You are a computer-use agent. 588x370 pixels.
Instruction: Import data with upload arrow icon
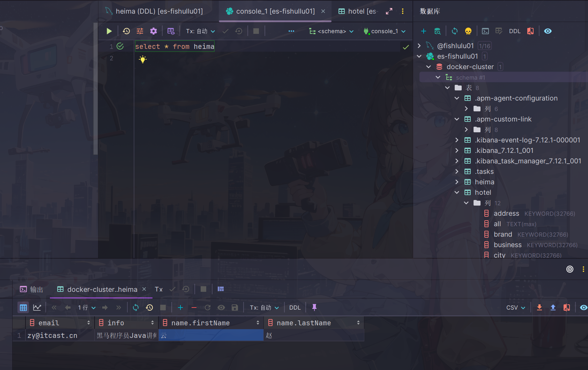[x=553, y=308]
